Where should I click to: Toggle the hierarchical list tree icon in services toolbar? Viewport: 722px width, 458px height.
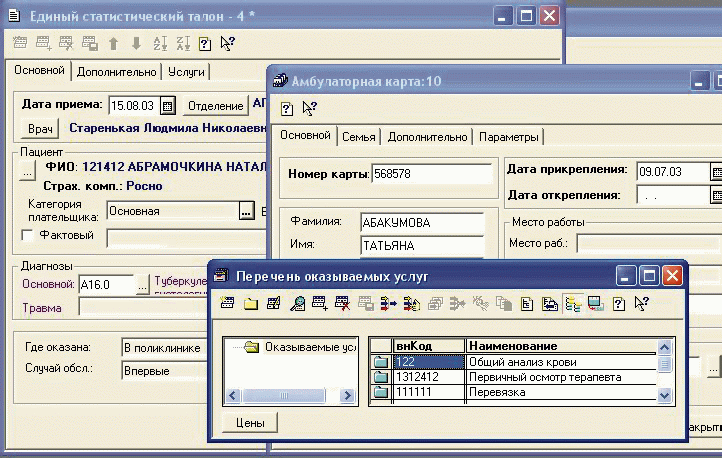(573, 303)
